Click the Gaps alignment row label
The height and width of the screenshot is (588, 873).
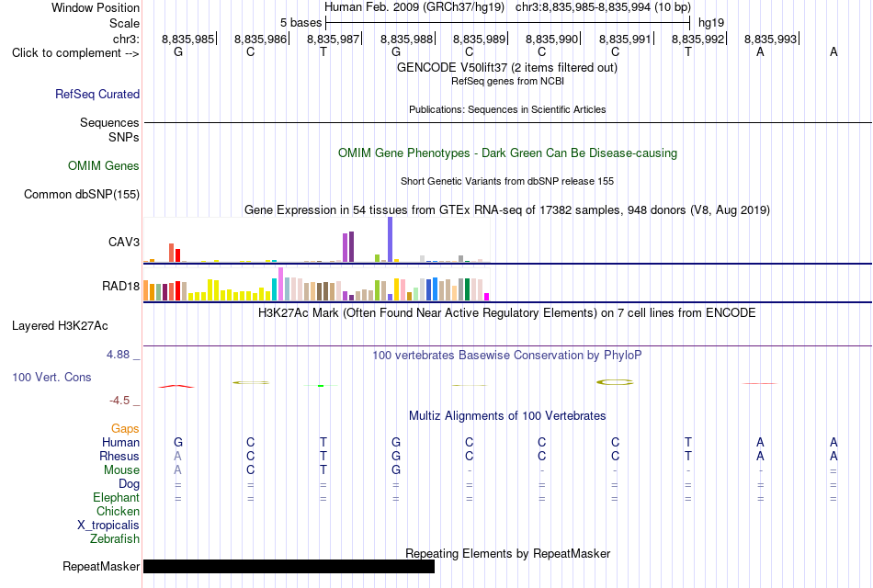point(125,429)
